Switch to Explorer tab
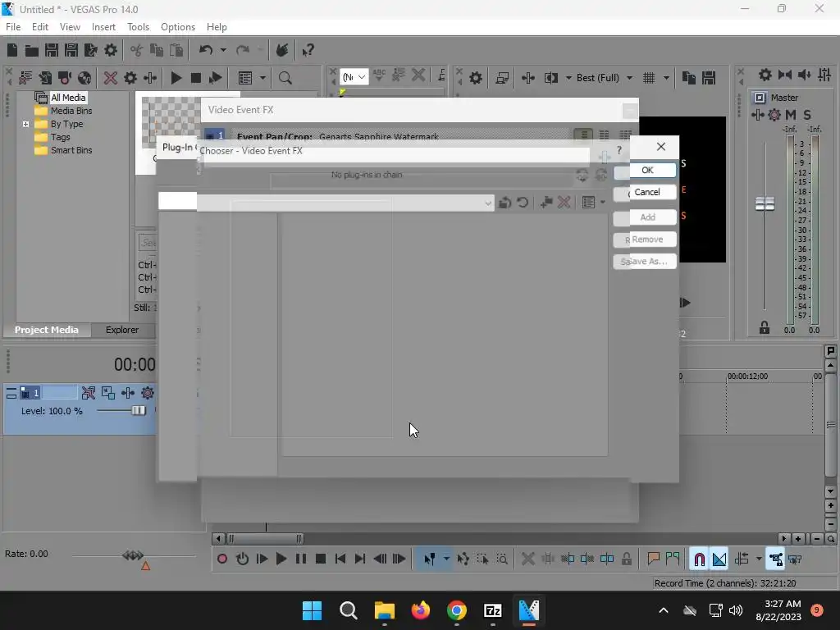This screenshot has height=630, width=840. click(x=122, y=330)
